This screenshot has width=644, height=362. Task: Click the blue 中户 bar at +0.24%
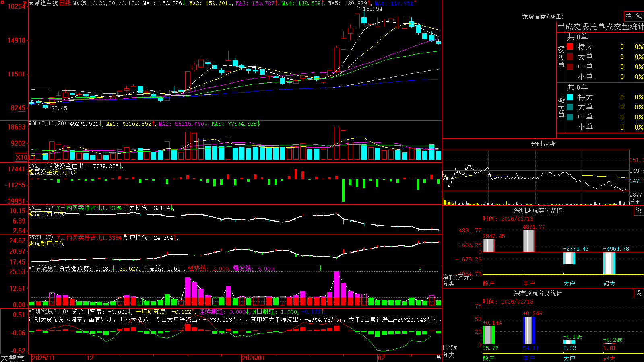(528, 330)
